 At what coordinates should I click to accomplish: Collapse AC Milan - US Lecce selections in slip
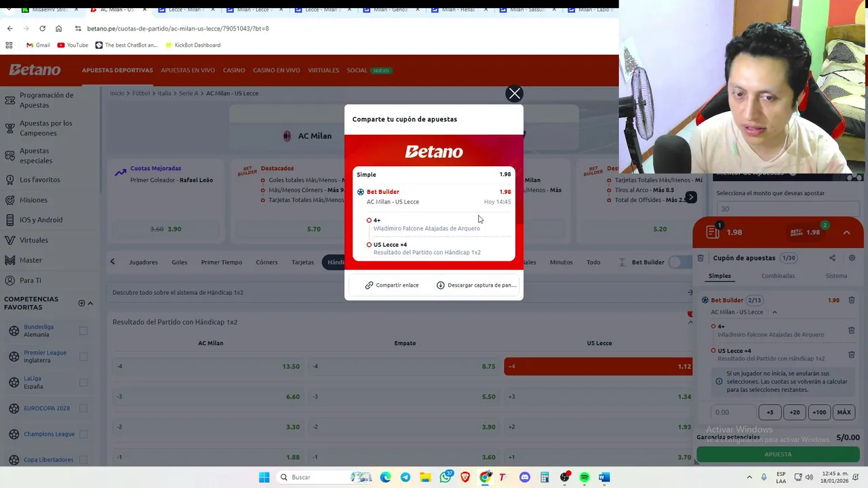[x=774, y=312]
